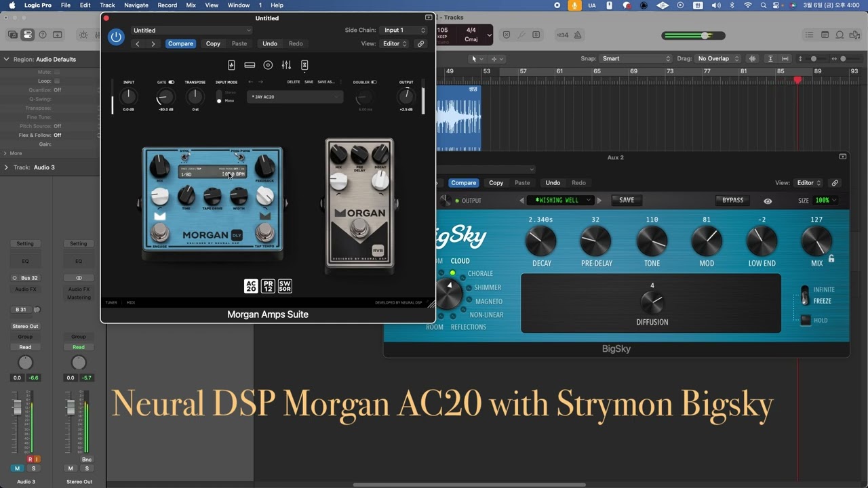This screenshot has height=488, width=868.
Task: Enable record on Audio 3 channel strip
Action: click(x=31, y=460)
